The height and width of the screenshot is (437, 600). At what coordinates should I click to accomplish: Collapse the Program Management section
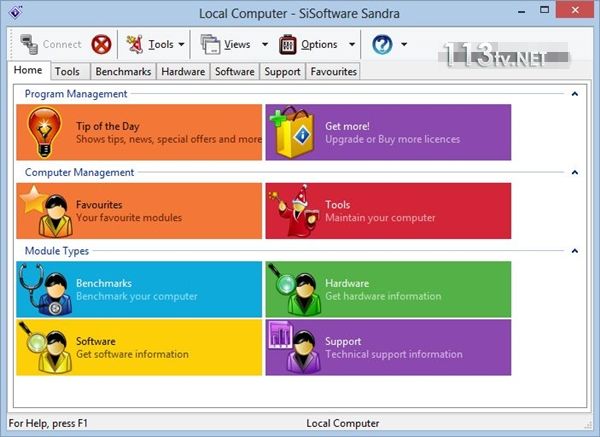point(574,94)
